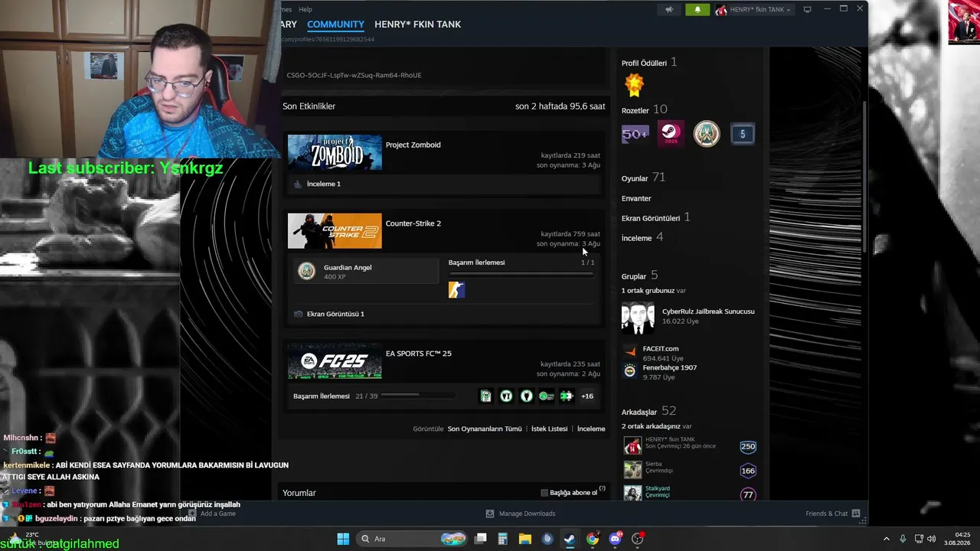Screen dimensions: 980x551
Task: Click the number 5 badge icon
Action: [742, 134]
